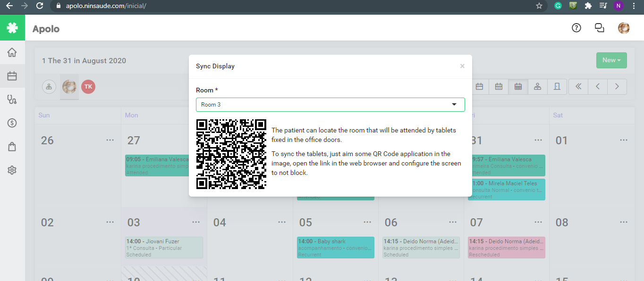Open the help question mark icon
Viewport: 644px width, 281px height.
pos(576,28)
